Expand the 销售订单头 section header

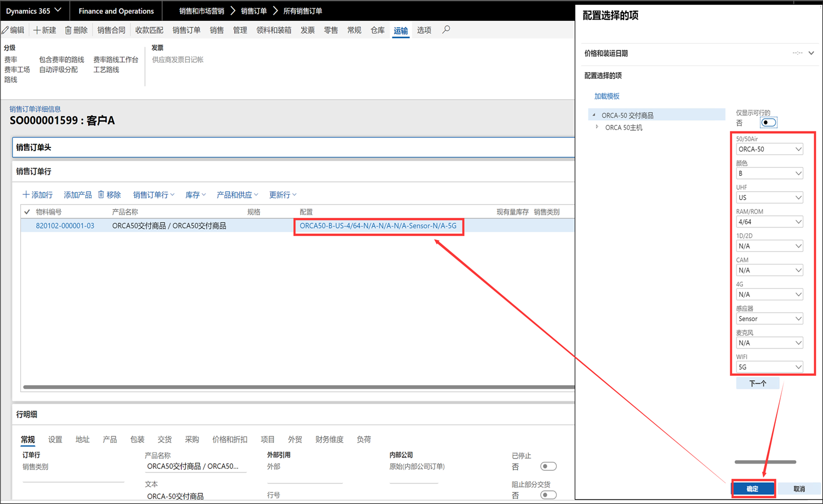click(x=294, y=147)
